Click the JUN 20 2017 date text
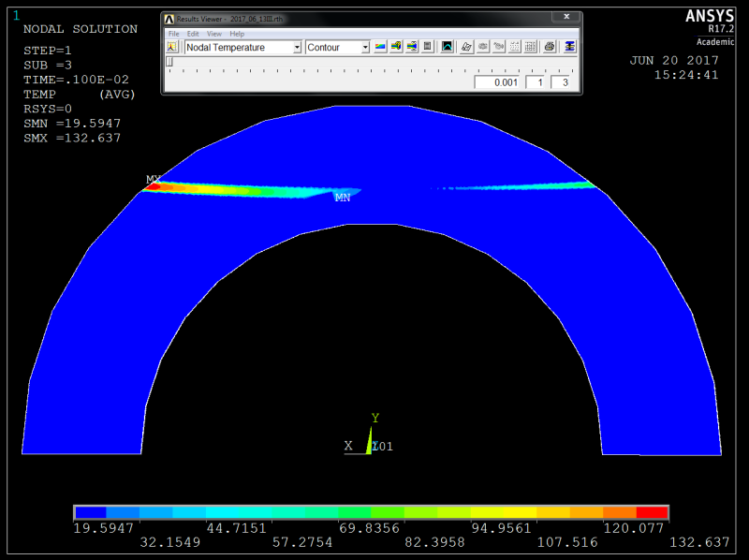This screenshot has height=560, width=749. 674,61
